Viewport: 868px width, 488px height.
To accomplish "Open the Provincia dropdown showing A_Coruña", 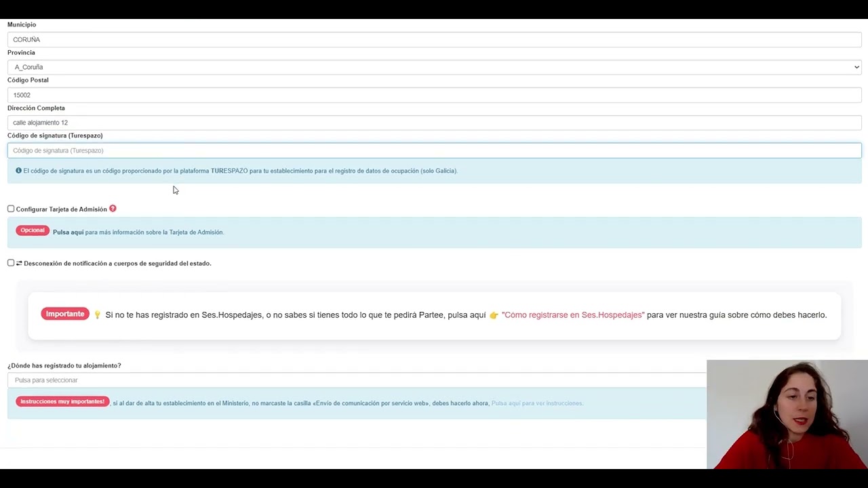I will 434,67.
